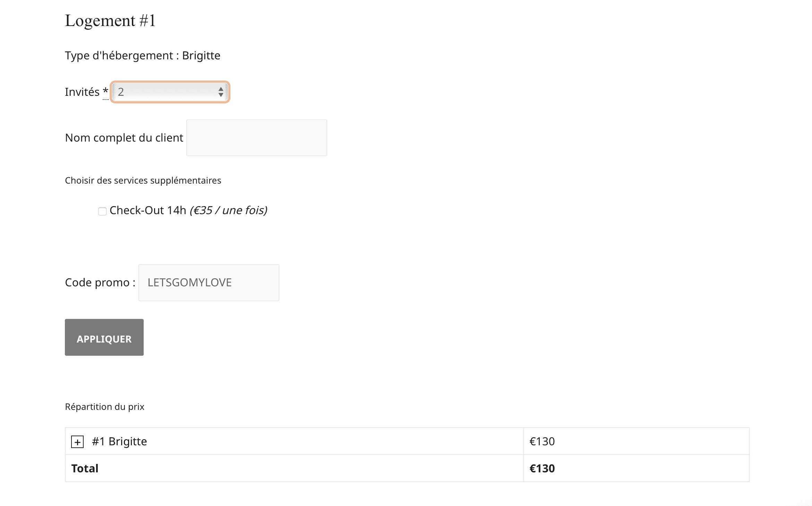Click the Type d'hébergement : Brigitte text
The image size is (812, 506).
143,56
